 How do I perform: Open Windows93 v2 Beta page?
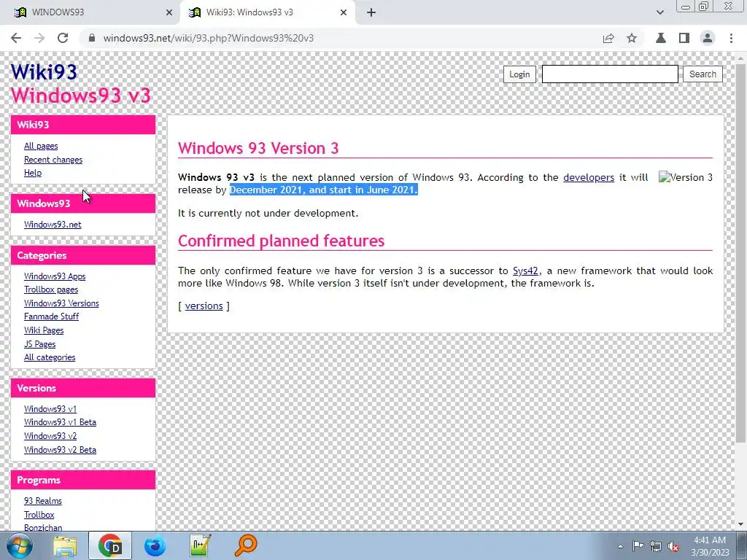[60, 449]
